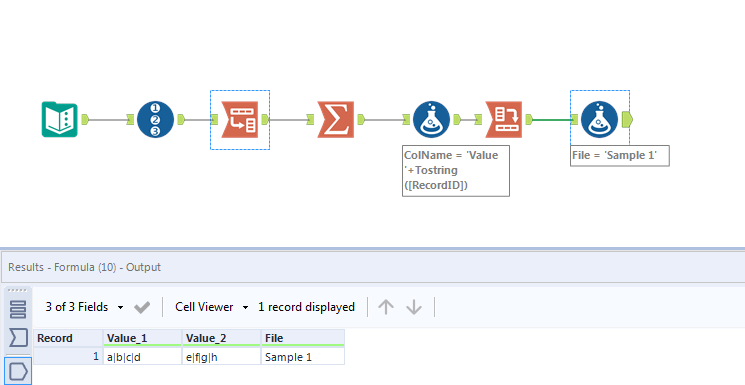Open the 3 of 3 Fields dropdown
Image resolution: width=745 pixels, height=385 pixels.
pos(84,307)
